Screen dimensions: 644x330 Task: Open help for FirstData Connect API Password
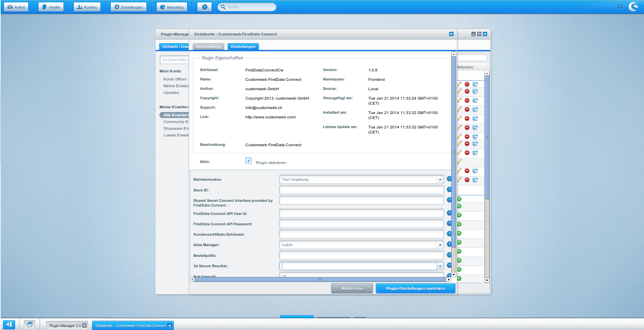point(449,224)
